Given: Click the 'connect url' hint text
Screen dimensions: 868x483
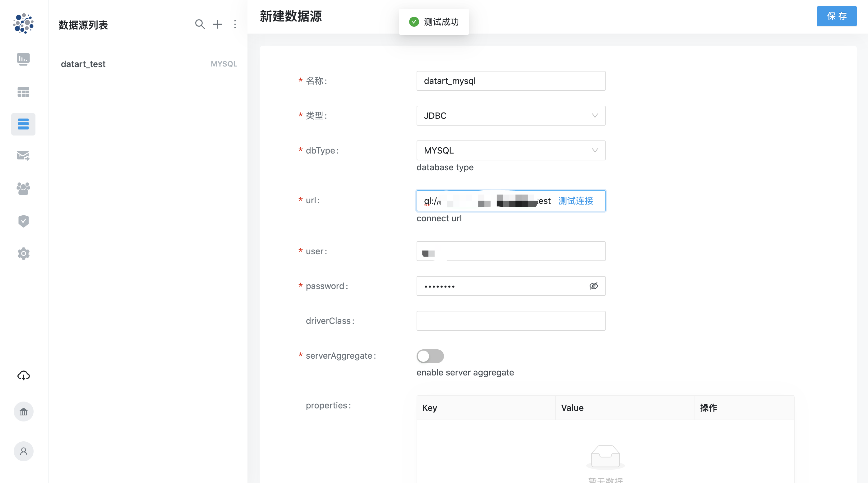Looking at the screenshot, I should pyautogui.click(x=439, y=218).
